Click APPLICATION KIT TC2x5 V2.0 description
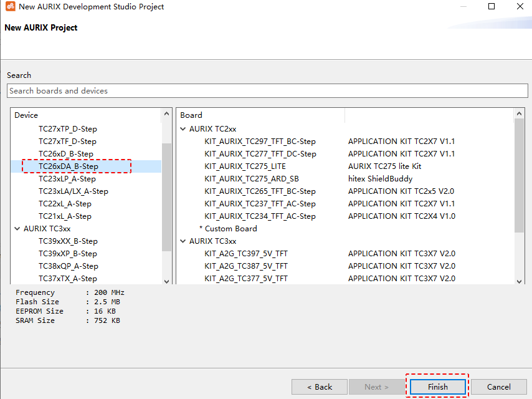 point(401,191)
